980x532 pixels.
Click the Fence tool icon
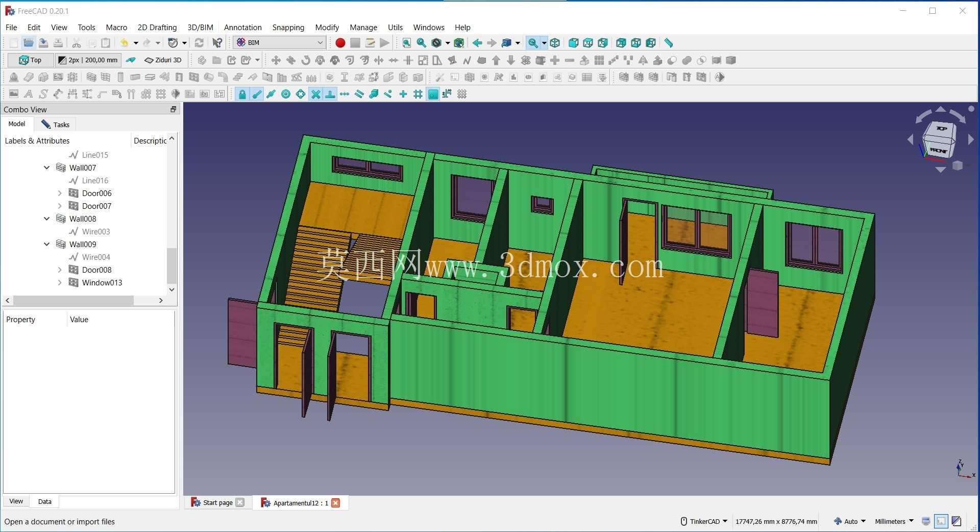pos(311,77)
